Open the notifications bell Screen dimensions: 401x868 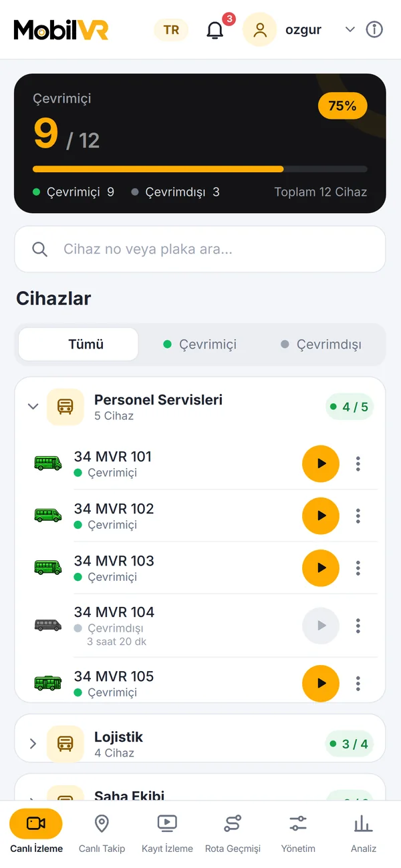[215, 30]
